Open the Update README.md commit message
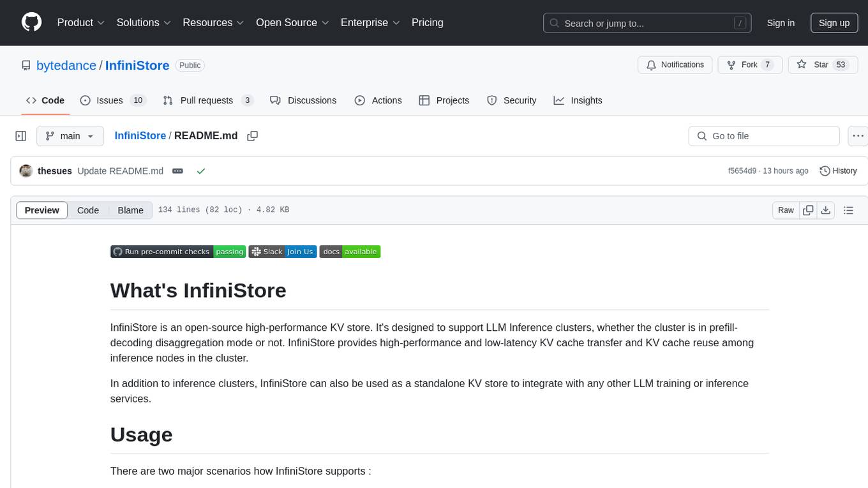This screenshot has height=488, width=868. click(120, 171)
